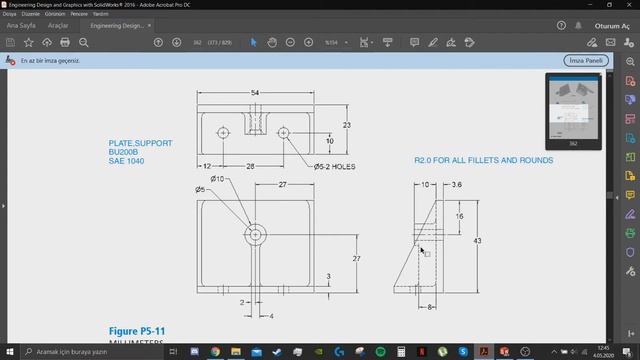Click the Windows taskbar search box
640x360 pixels.
91,351
